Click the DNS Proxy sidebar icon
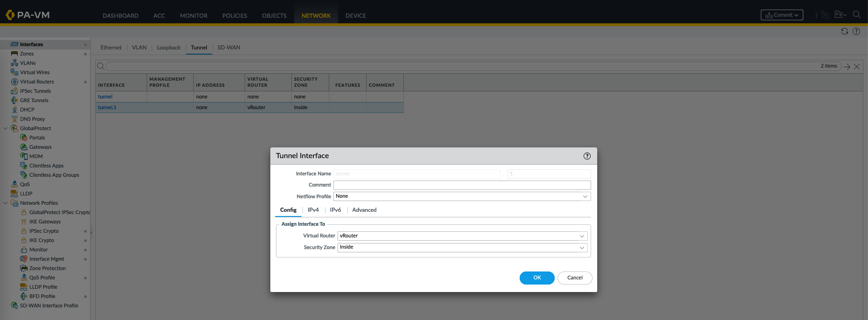This screenshot has width=868, height=320. [x=14, y=119]
